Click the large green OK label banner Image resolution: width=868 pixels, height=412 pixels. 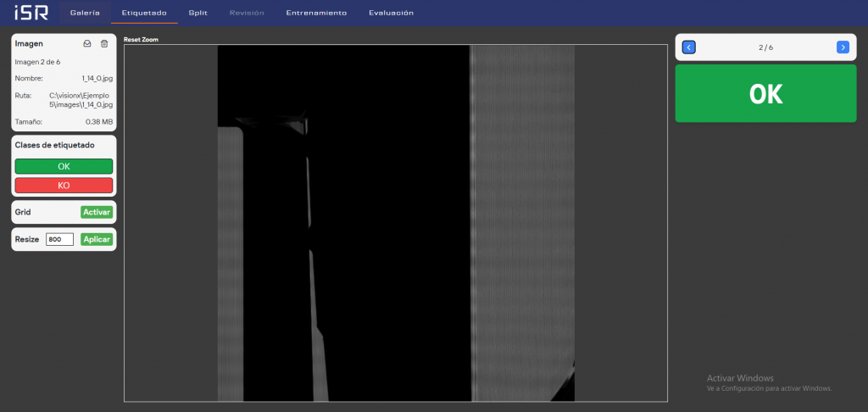point(765,94)
